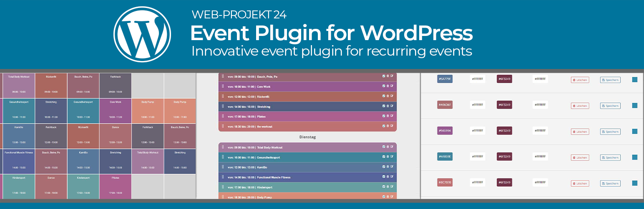The image size is (644, 209).
Task: Click trash icon on Core Work list row
Action: click(388, 86)
